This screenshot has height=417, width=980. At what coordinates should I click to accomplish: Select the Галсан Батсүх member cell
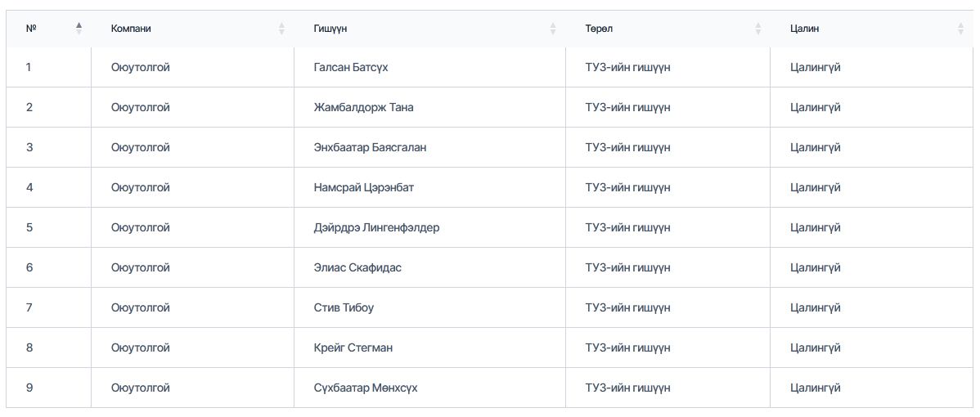351,67
